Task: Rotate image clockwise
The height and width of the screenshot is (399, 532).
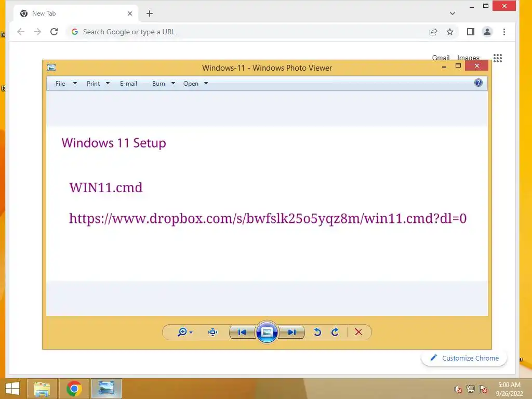Action: click(335, 332)
